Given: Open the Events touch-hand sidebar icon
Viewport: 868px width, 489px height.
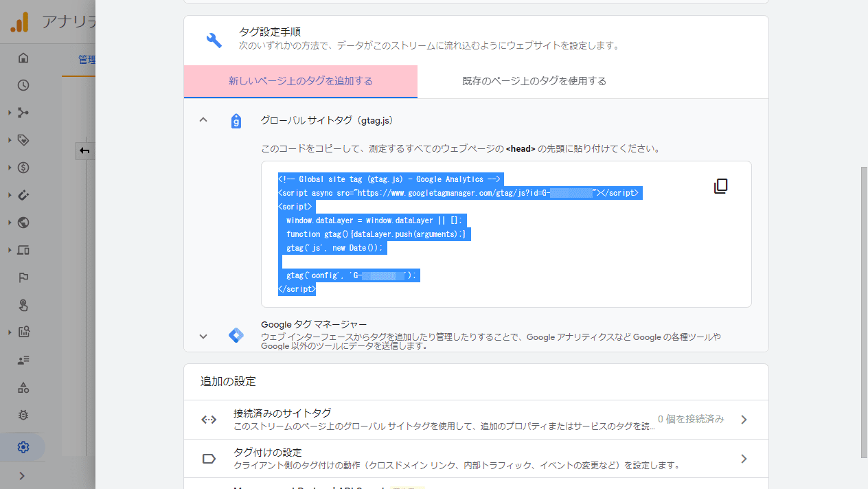Looking at the screenshot, I should coord(23,305).
